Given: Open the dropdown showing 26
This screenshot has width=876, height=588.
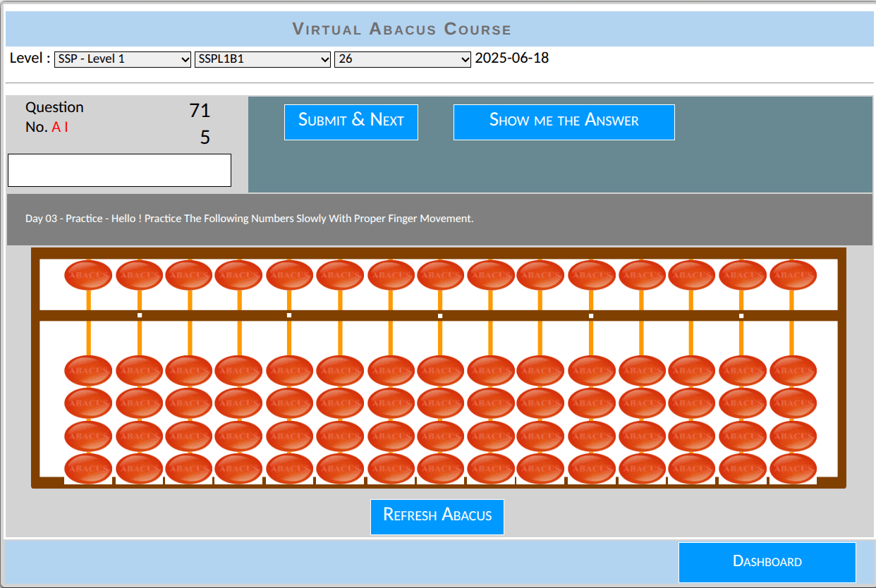Looking at the screenshot, I should (x=402, y=59).
